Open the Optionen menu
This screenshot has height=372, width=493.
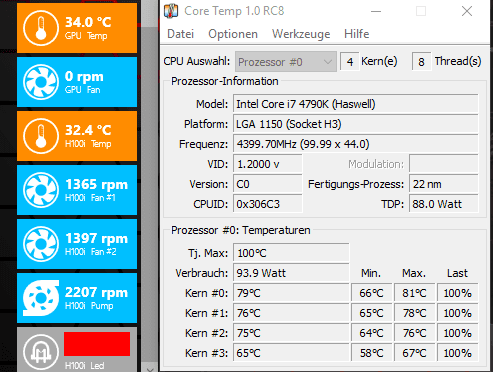pos(233,34)
